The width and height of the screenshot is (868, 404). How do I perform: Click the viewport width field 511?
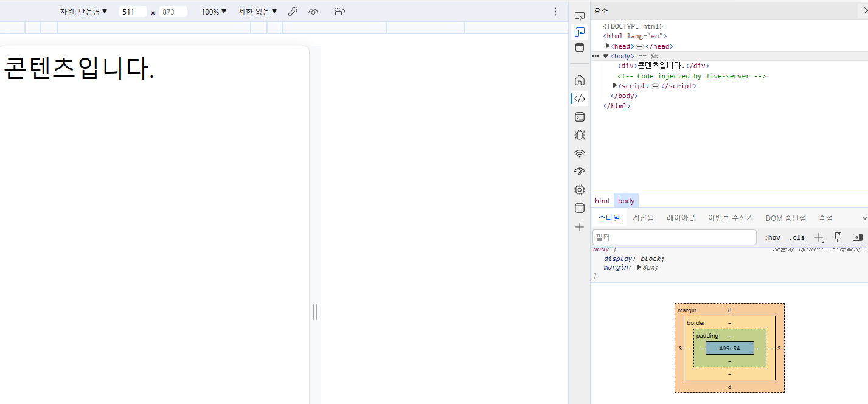(133, 12)
